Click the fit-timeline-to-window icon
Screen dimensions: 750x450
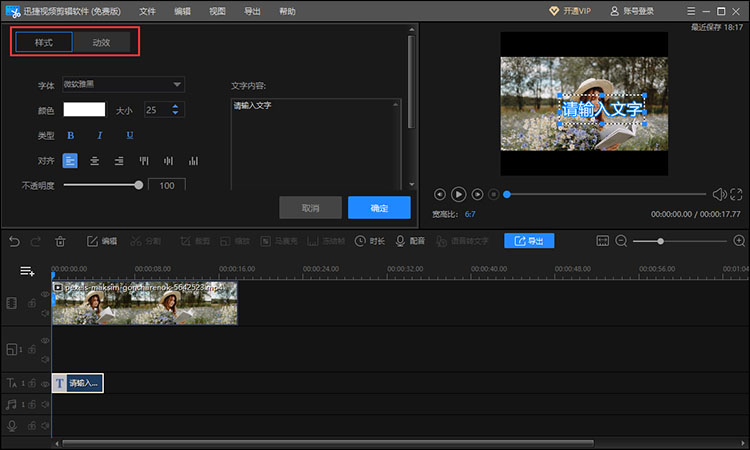(x=602, y=241)
